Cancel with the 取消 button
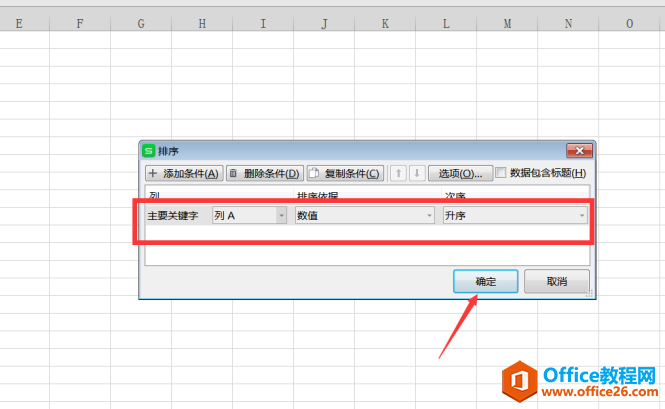Screen dimensions: 665x409 click(557, 281)
